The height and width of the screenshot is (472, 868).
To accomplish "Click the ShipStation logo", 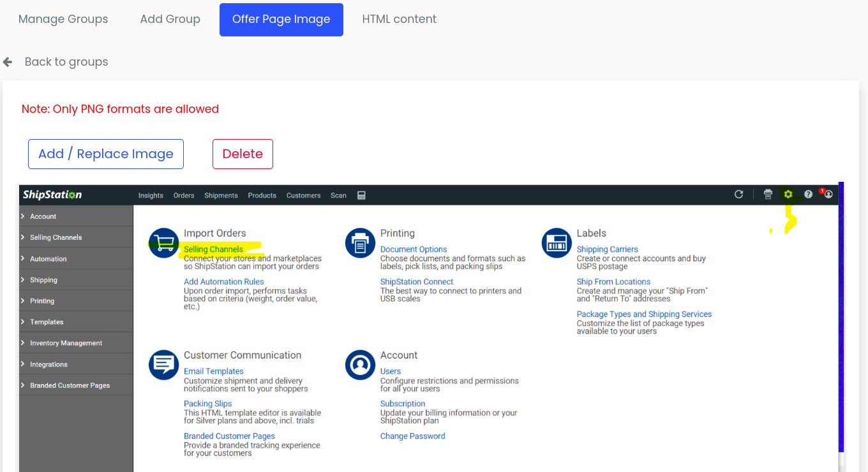I will click(x=52, y=195).
